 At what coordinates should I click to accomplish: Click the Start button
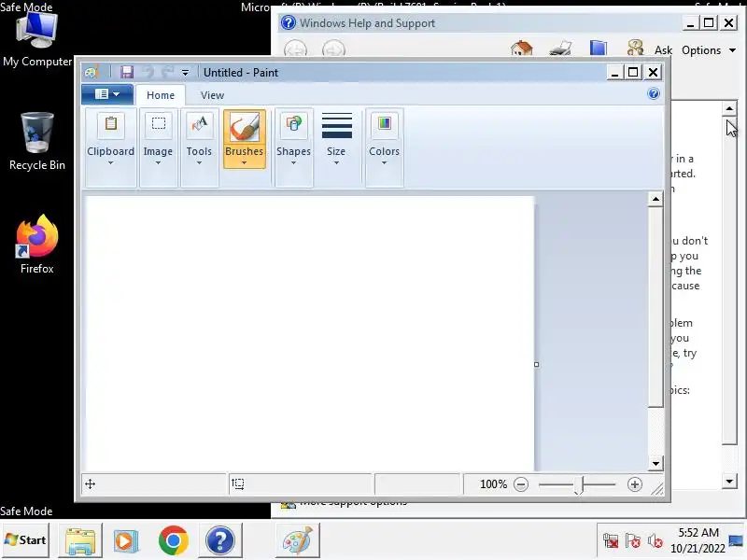point(25,540)
